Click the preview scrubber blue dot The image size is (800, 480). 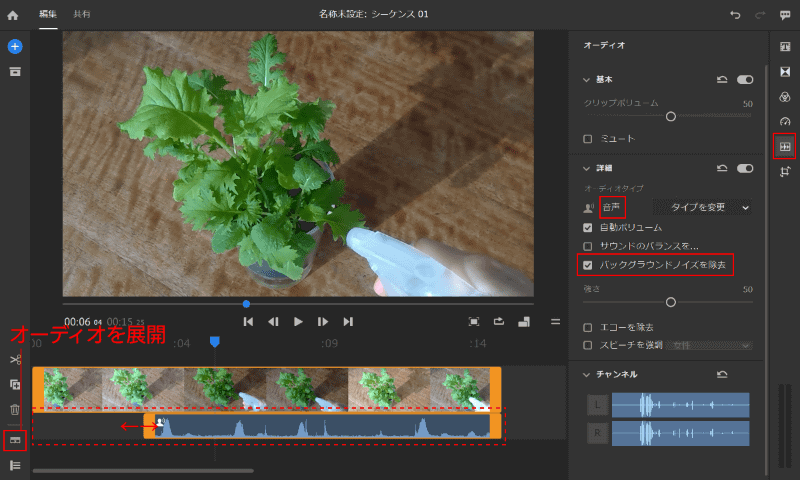tap(246, 304)
